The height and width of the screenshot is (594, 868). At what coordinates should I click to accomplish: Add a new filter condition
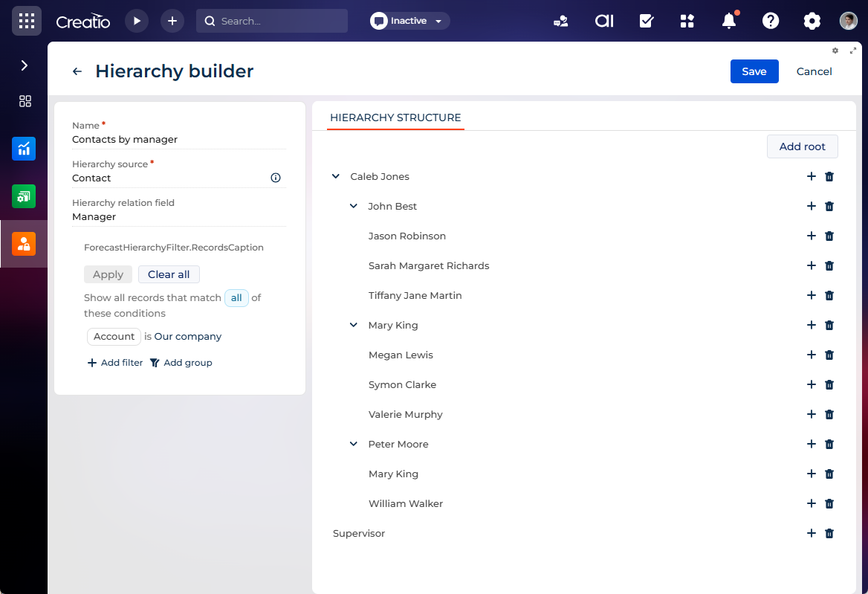(x=115, y=363)
